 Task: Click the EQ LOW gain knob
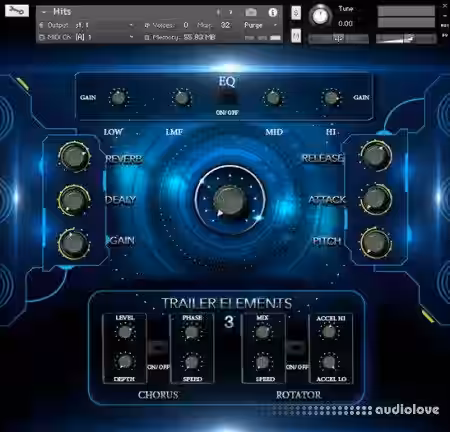tap(118, 98)
